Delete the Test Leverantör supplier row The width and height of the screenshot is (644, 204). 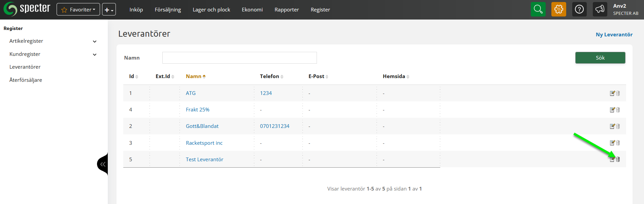click(618, 160)
